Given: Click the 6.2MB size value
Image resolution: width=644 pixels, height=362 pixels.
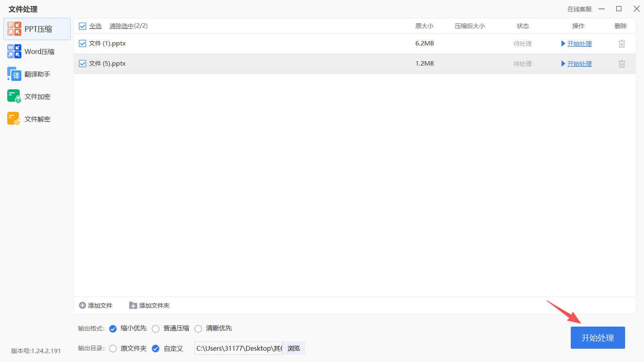Looking at the screenshot, I should (425, 43).
